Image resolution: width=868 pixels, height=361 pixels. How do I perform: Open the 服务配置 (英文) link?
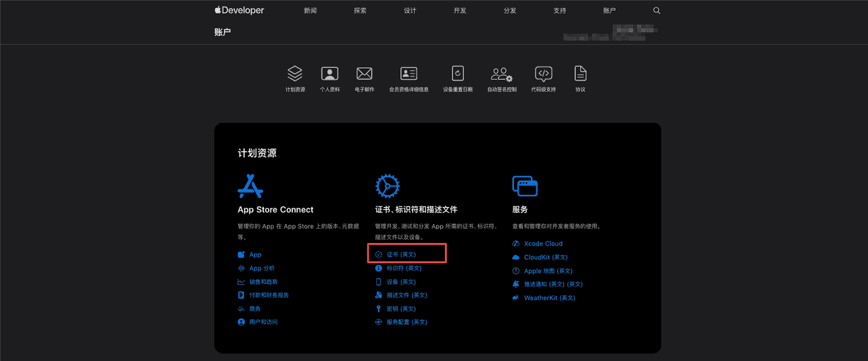click(x=407, y=322)
